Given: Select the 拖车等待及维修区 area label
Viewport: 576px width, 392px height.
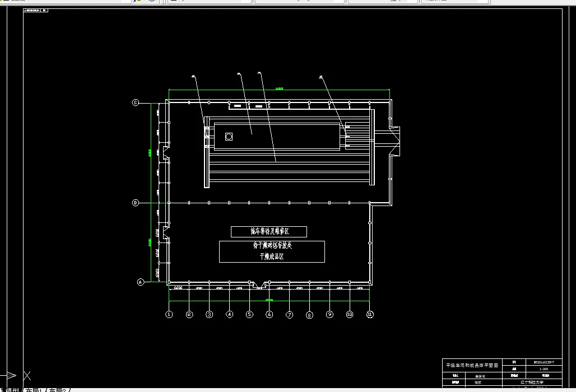Looking at the screenshot, I should [x=269, y=232].
